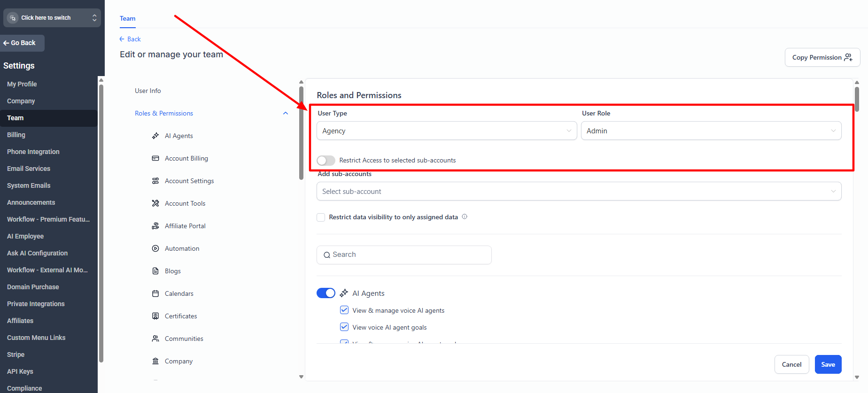The height and width of the screenshot is (393, 868).
Task: Open the User Role Admin dropdown
Action: point(711,131)
